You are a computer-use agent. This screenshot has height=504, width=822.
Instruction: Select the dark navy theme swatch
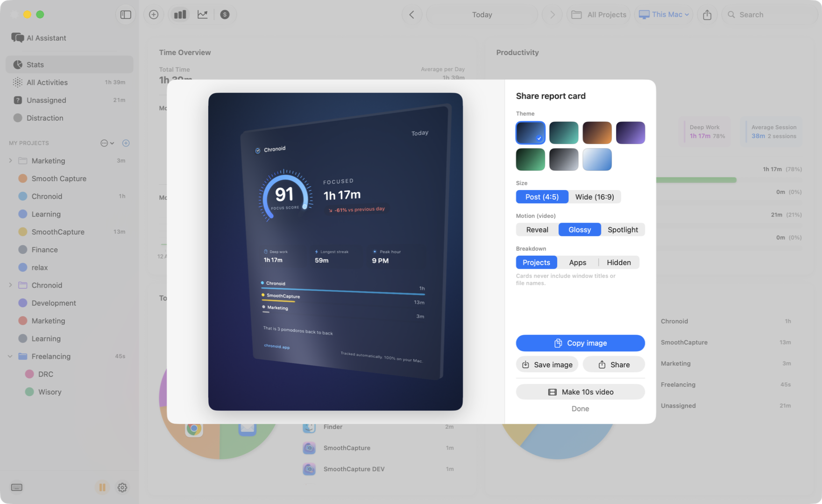pyautogui.click(x=530, y=133)
